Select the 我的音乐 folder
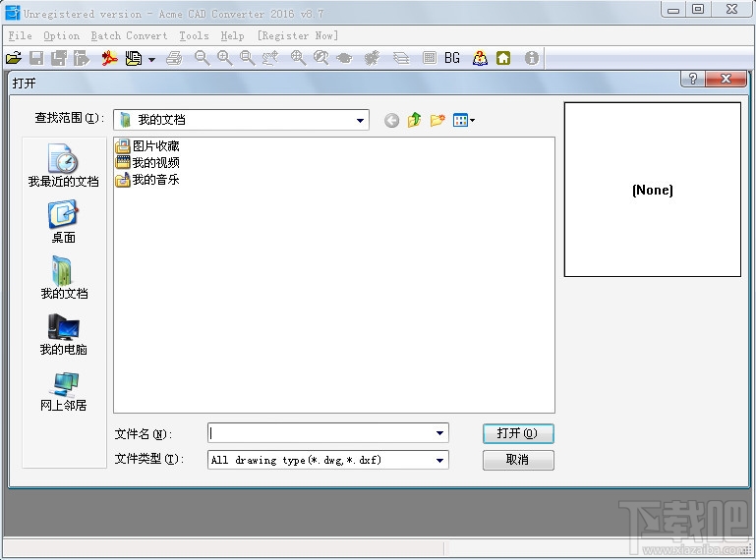This screenshot has height=560, width=756. coord(147,180)
